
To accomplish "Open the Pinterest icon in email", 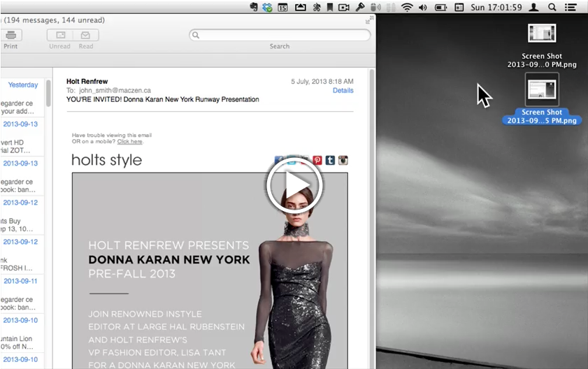I will pyautogui.click(x=317, y=161).
